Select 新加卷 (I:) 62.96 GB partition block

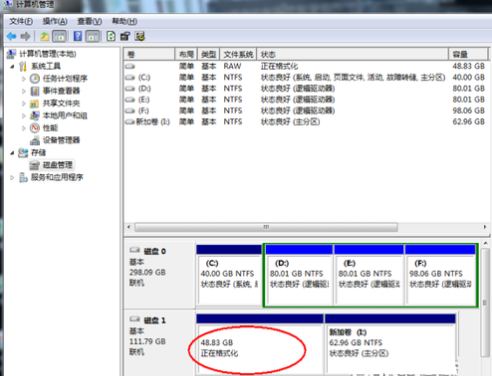tap(390, 344)
